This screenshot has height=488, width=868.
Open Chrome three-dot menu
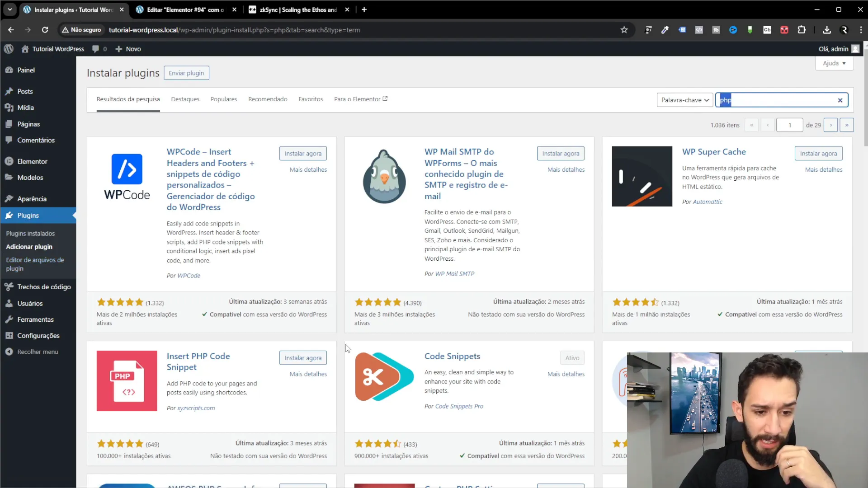pyautogui.click(x=861, y=30)
